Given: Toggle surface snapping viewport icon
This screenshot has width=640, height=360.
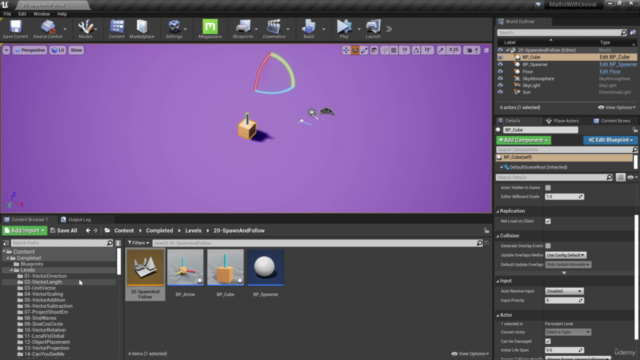Looking at the screenshot, I should pyautogui.click(x=384, y=50).
